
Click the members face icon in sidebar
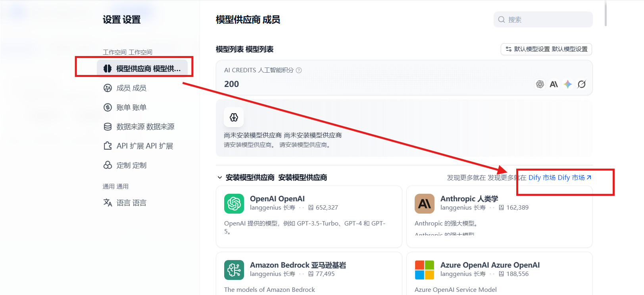(x=108, y=88)
